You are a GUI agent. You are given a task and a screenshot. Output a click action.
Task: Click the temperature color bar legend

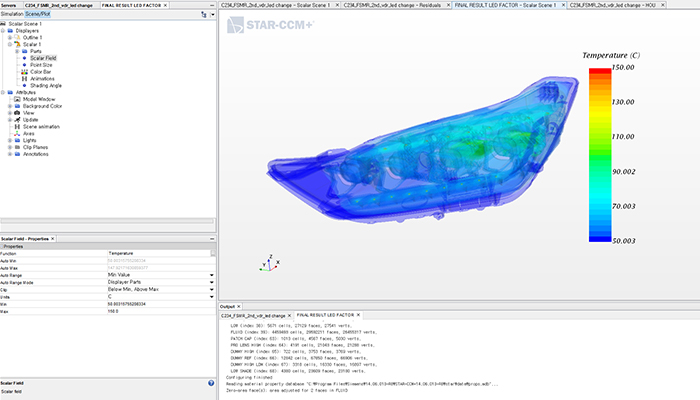600,155
